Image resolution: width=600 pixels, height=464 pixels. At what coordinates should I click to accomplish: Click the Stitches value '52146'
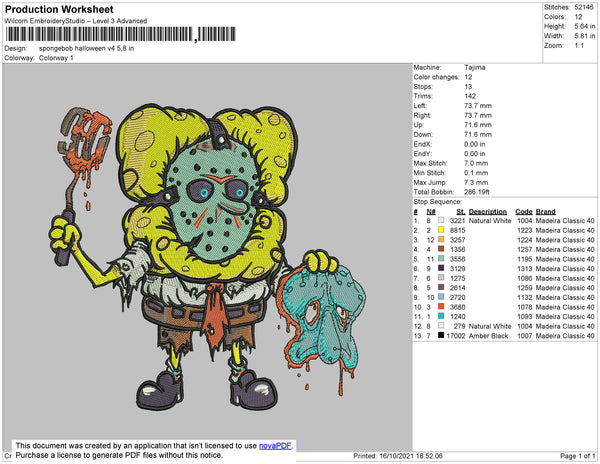point(584,7)
